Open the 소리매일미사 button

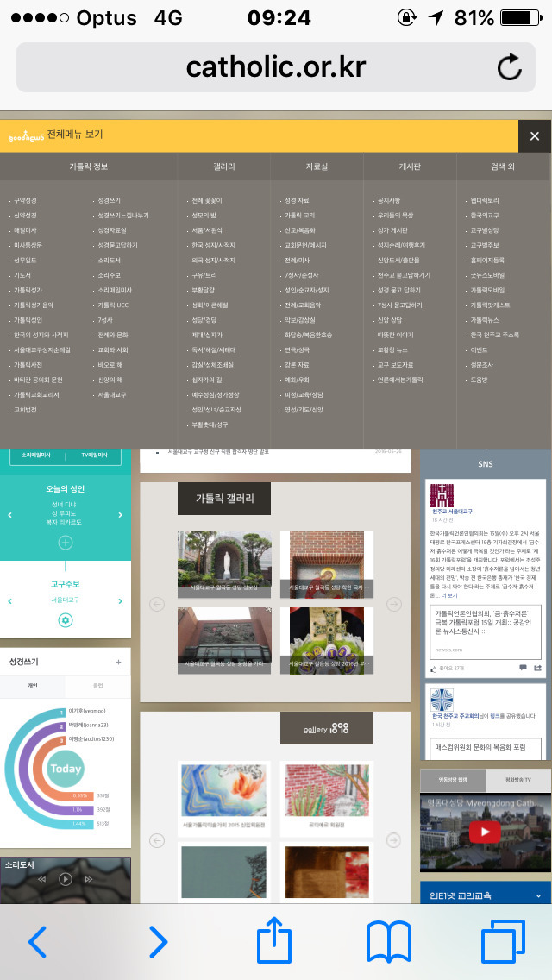click(x=36, y=455)
